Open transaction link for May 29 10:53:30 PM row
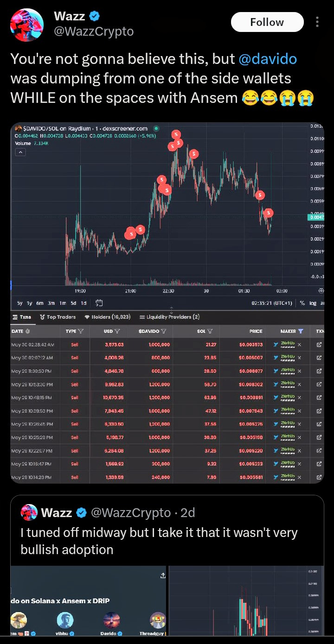The image size is (334, 644). [x=319, y=385]
